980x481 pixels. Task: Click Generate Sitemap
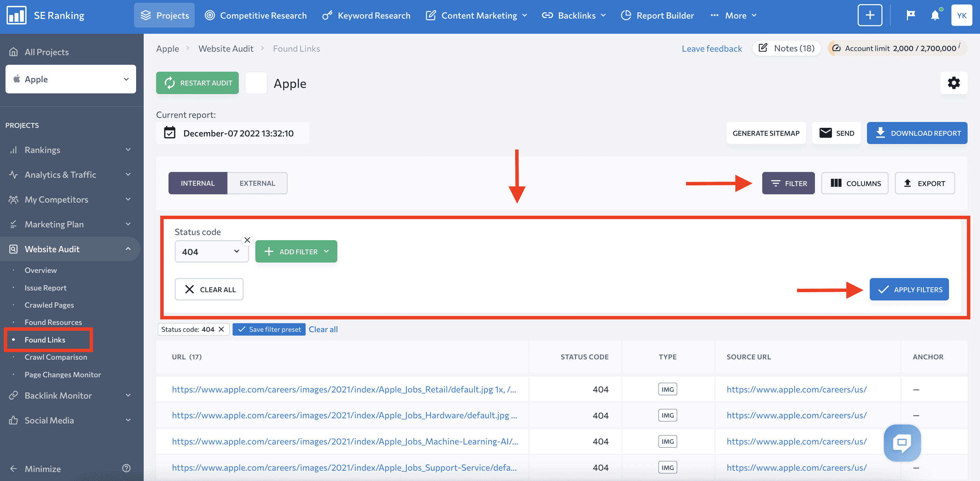766,133
